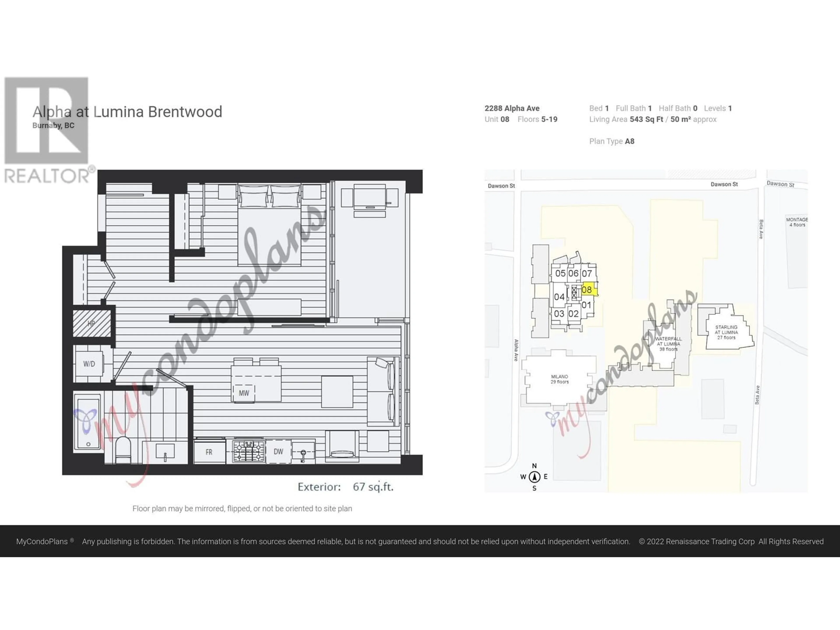This screenshot has width=840, height=630.
Task: Click the 'Half Bath 0' text
Action: pyautogui.click(x=678, y=108)
